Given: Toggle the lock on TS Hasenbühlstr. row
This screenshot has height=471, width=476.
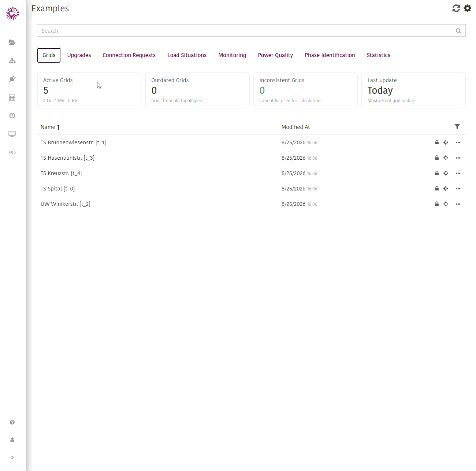Looking at the screenshot, I should [x=437, y=158].
